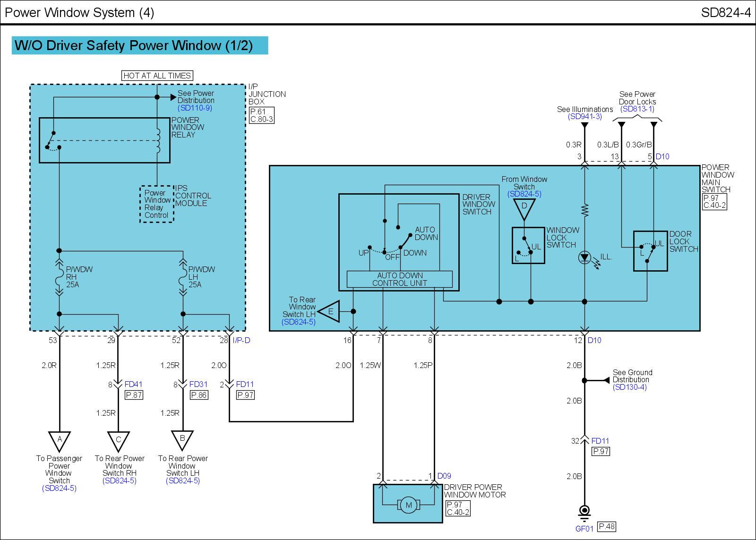Click the triangle connector labeled B
Image resolution: width=756 pixels, height=540 pixels.
[182, 439]
